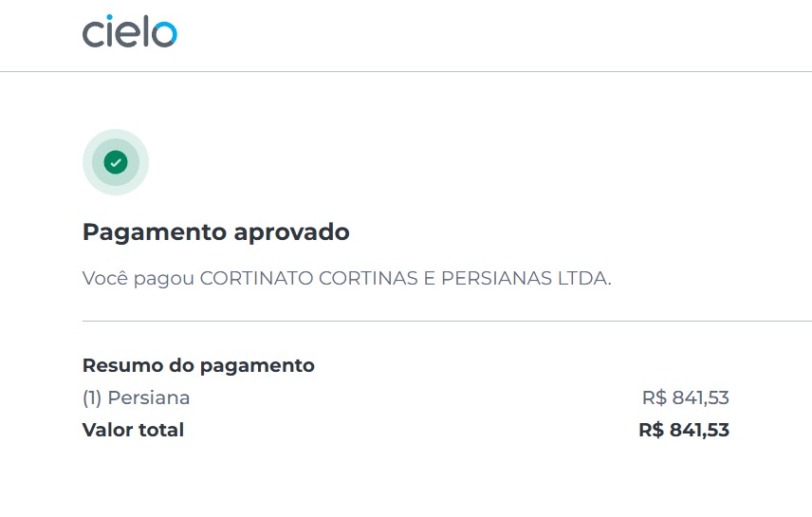Click the Cielo logo
The width and height of the screenshot is (812, 517).
coord(129,31)
